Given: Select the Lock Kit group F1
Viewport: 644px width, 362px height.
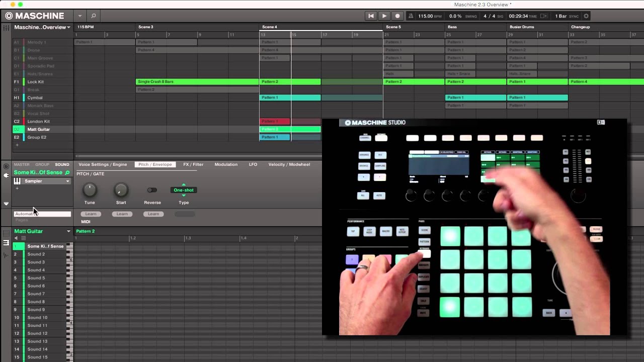Looking at the screenshot, I should [x=43, y=82].
